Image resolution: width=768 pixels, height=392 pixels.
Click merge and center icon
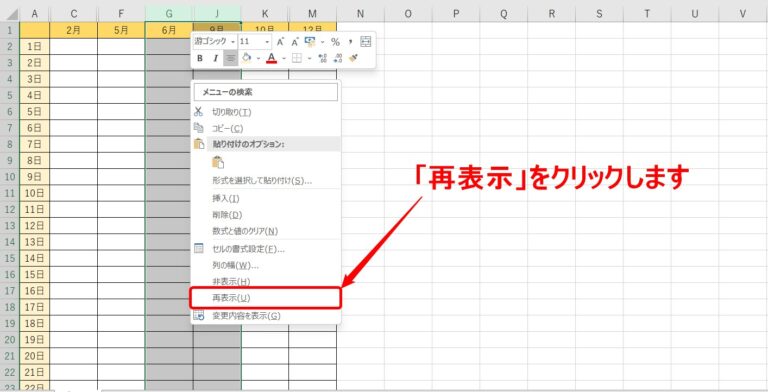click(366, 42)
